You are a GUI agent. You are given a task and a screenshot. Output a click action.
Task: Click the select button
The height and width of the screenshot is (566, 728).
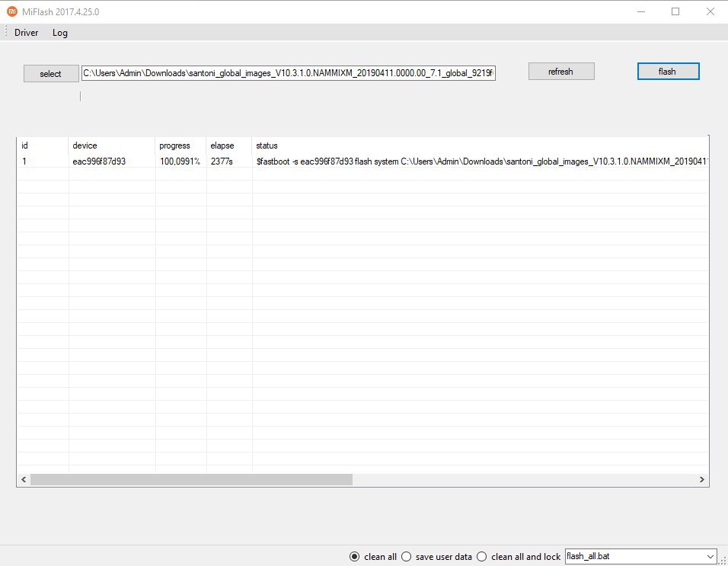[51, 73]
